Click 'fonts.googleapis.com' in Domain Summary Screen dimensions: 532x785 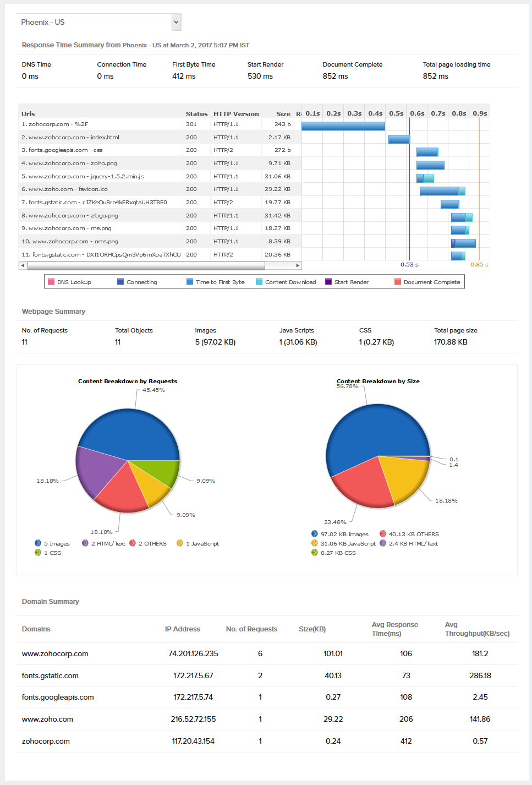click(x=58, y=697)
